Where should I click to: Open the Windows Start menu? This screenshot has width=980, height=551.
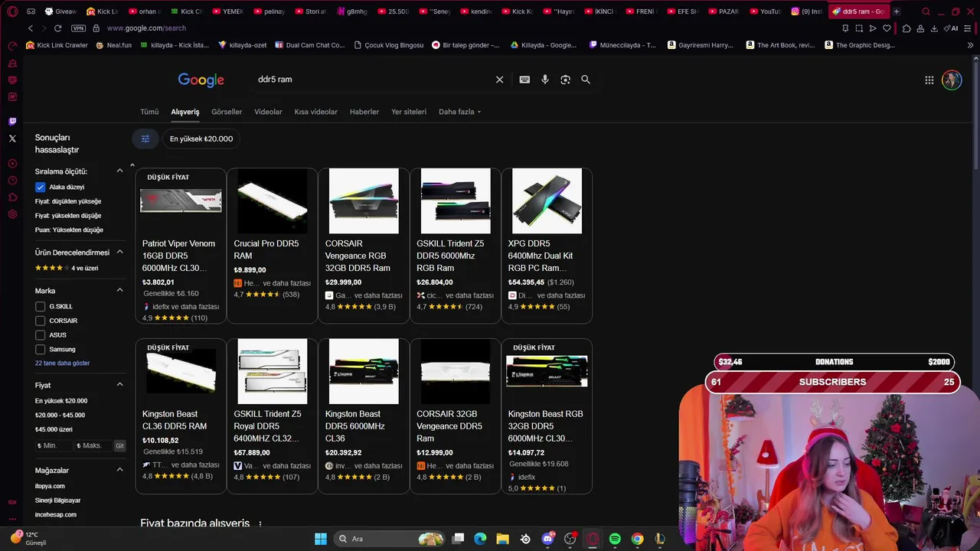[x=321, y=539]
